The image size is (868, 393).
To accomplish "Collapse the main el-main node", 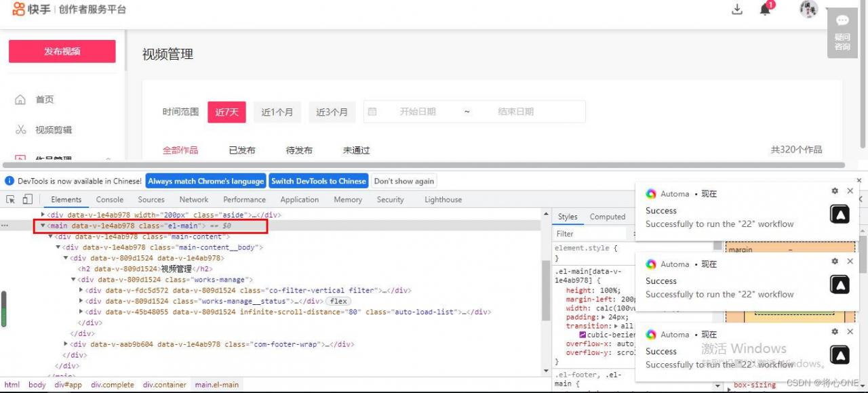I will pos(43,226).
